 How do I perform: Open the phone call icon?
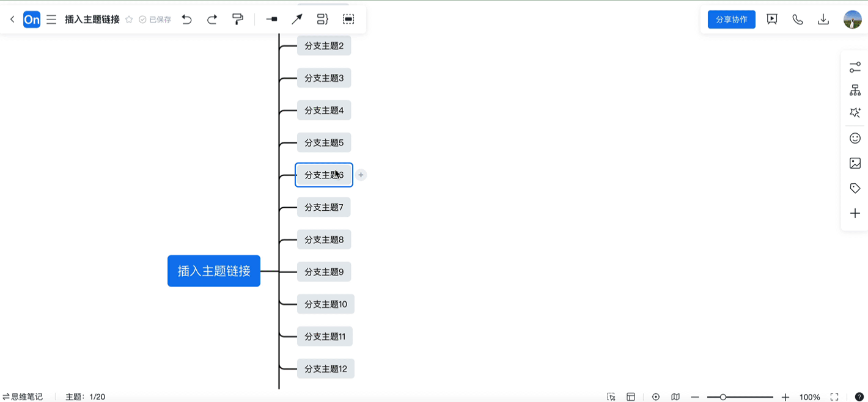click(x=798, y=20)
